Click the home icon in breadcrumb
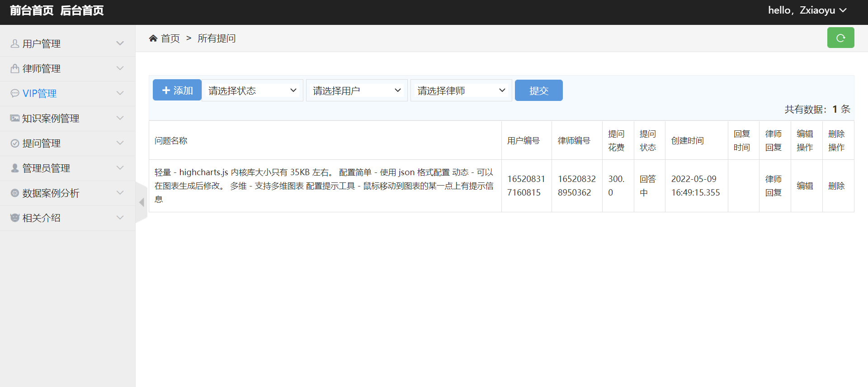This screenshot has width=868, height=387. 153,38
